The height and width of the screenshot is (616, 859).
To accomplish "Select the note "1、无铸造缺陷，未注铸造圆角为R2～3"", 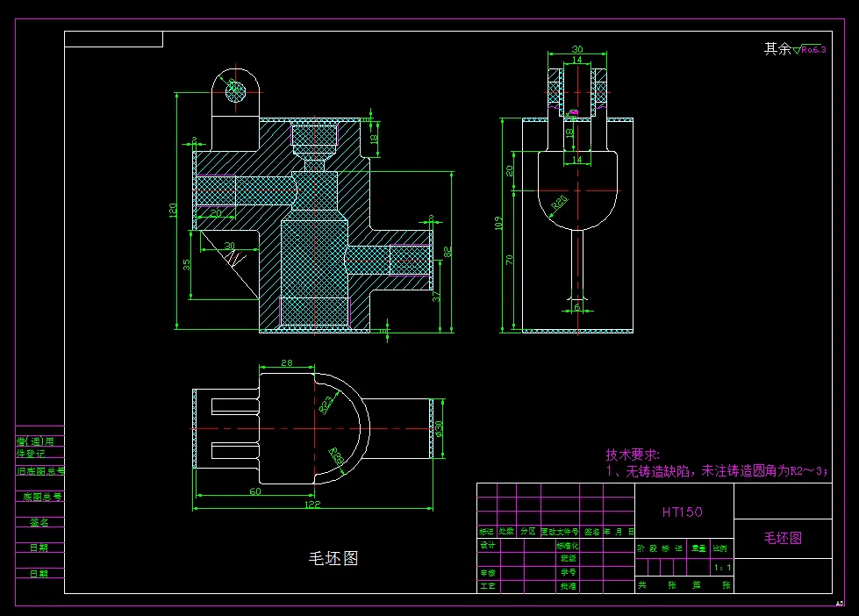I will click(x=717, y=470).
